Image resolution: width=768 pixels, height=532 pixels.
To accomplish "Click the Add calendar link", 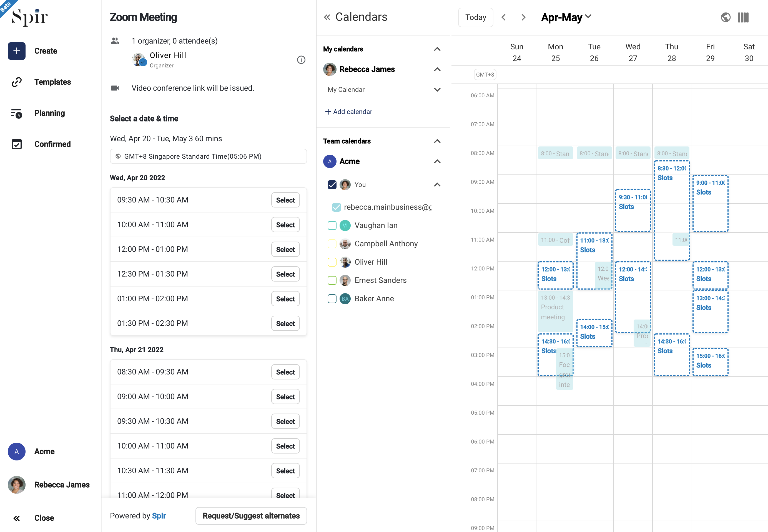I will [x=349, y=112].
